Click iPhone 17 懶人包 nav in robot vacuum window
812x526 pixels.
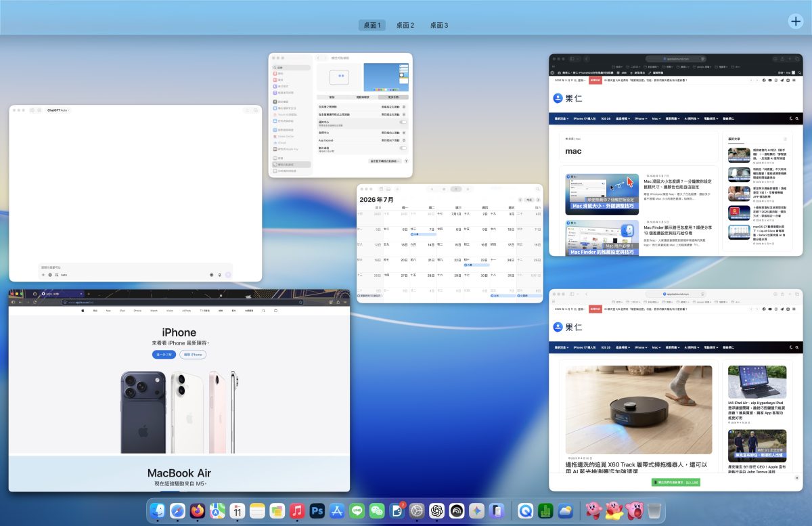[x=585, y=347]
